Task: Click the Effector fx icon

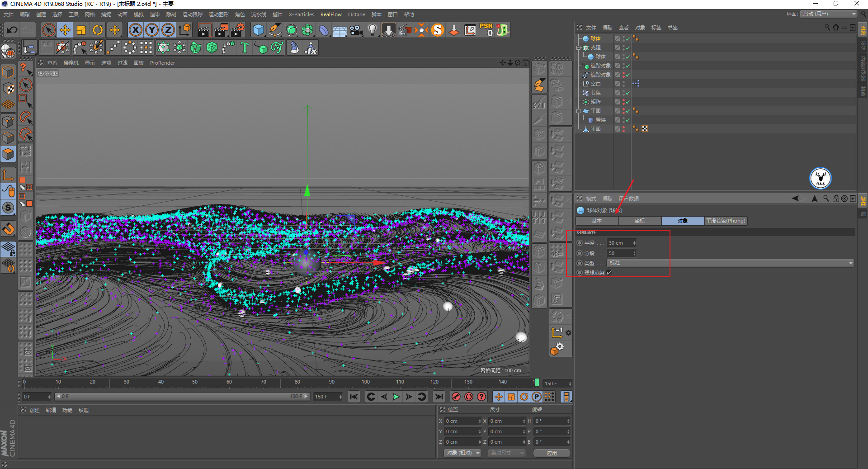Action: click(x=311, y=48)
